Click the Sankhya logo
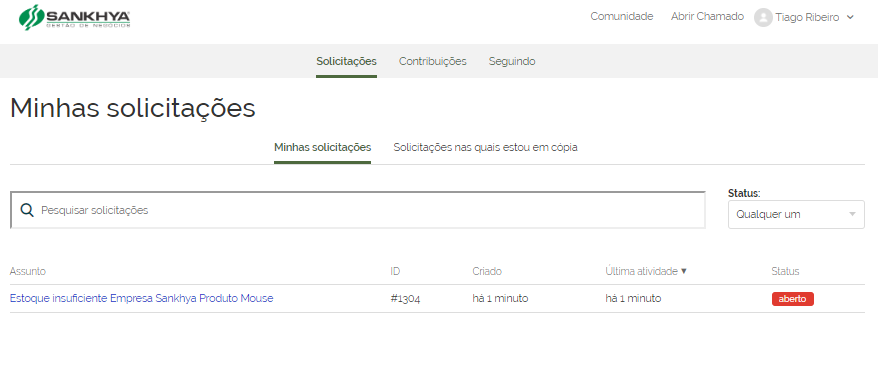 [74, 17]
